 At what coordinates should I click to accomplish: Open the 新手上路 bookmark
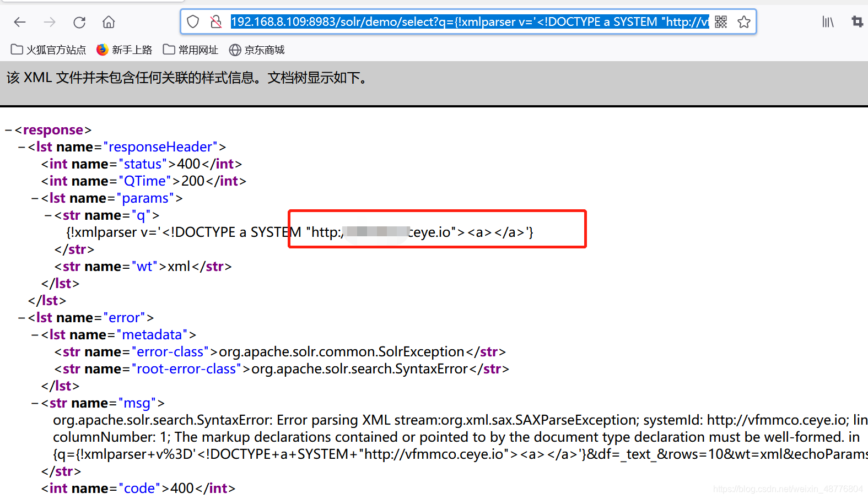coord(125,50)
